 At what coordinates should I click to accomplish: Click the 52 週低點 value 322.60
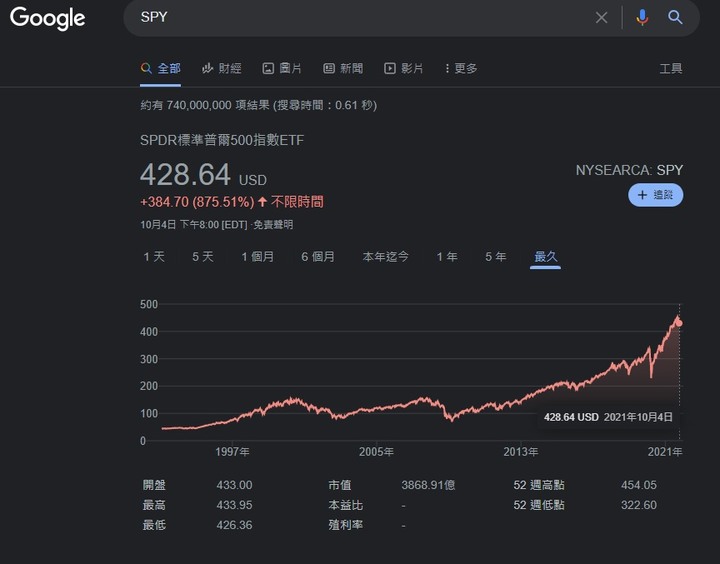pyautogui.click(x=639, y=505)
